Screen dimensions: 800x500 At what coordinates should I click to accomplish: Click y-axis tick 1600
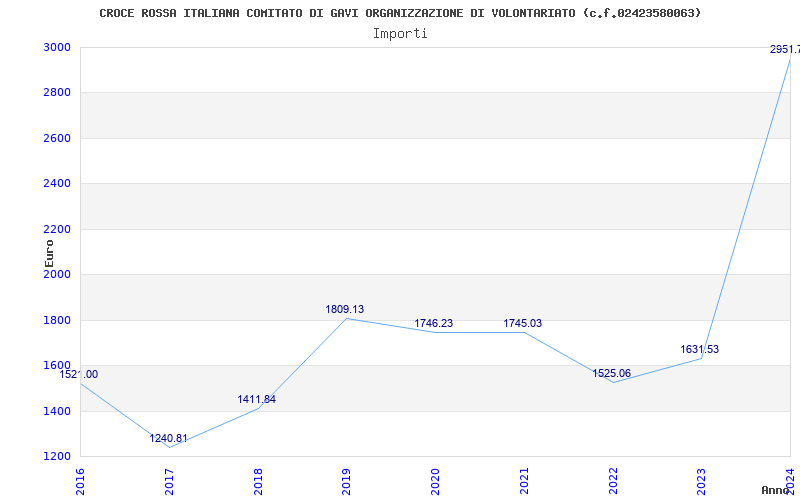click(x=57, y=366)
